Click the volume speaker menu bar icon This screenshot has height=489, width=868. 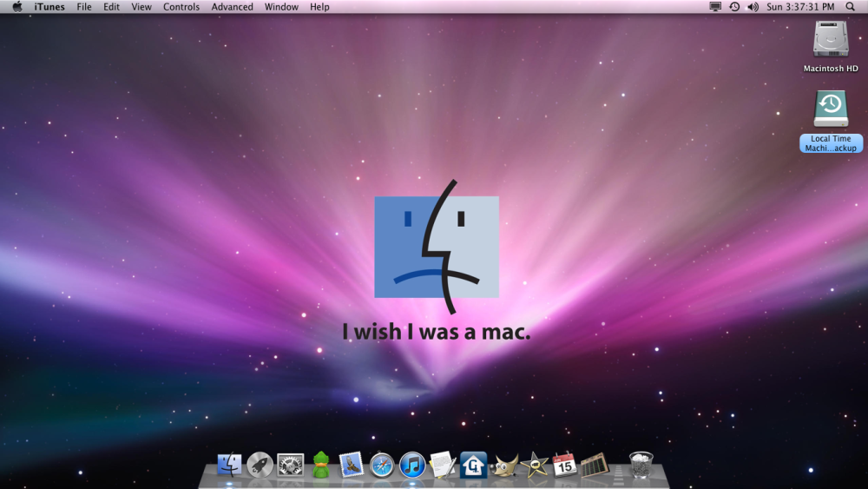753,7
